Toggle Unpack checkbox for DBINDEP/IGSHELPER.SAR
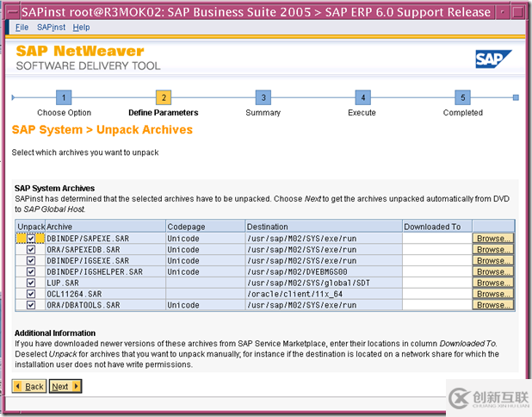This screenshot has width=532, height=417. 31,271
